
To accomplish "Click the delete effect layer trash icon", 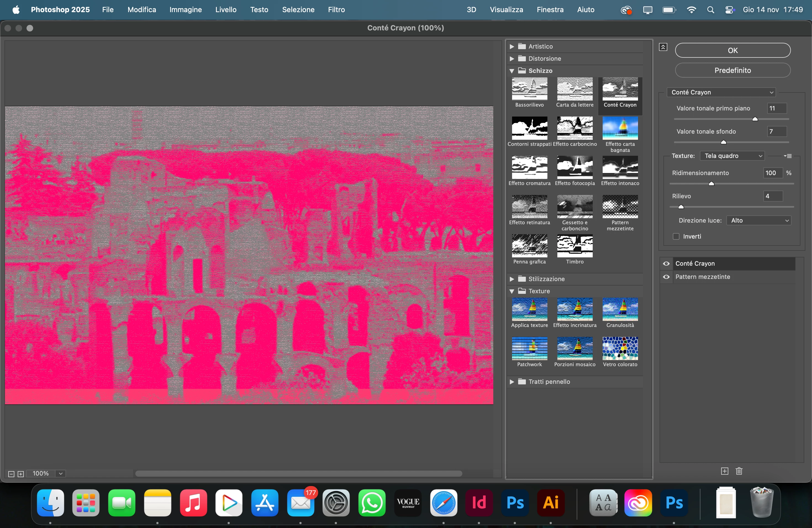I will 739,471.
